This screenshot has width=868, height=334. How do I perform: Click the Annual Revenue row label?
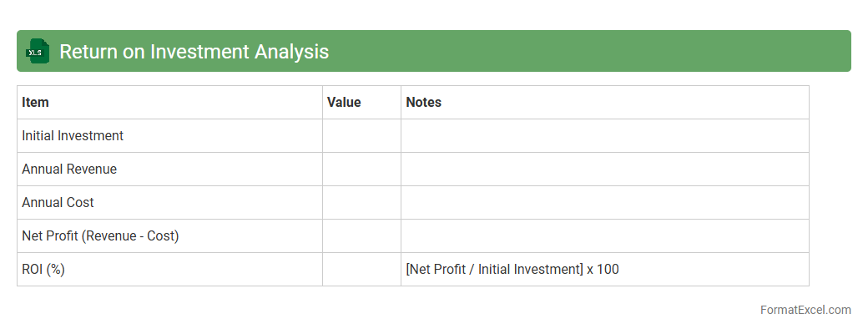point(69,170)
